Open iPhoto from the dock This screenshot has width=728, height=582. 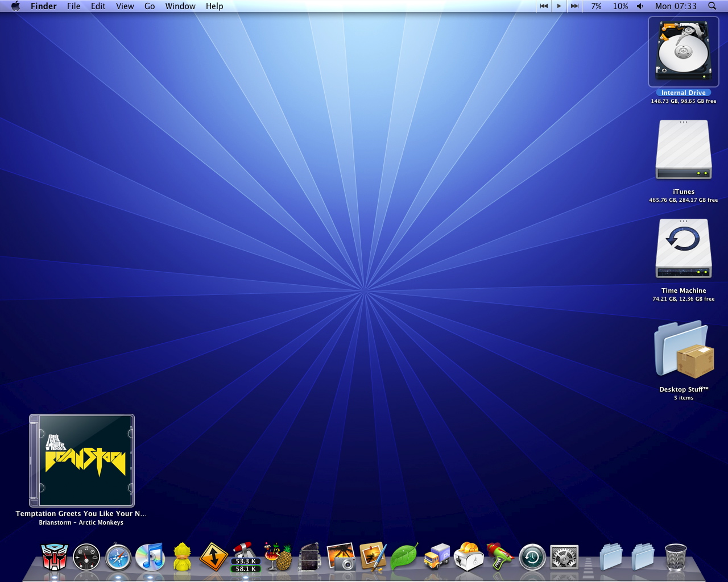tap(341, 556)
